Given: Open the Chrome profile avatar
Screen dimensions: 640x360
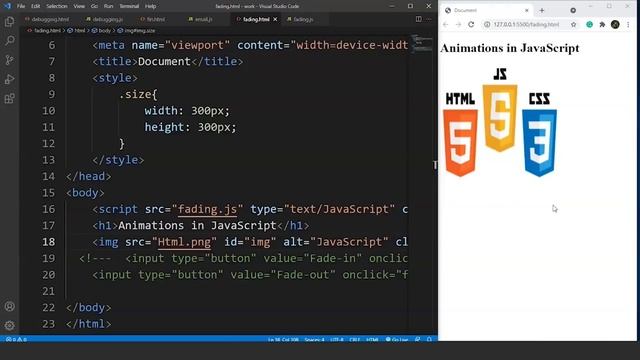Looking at the screenshot, I should [x=615, y=24].
